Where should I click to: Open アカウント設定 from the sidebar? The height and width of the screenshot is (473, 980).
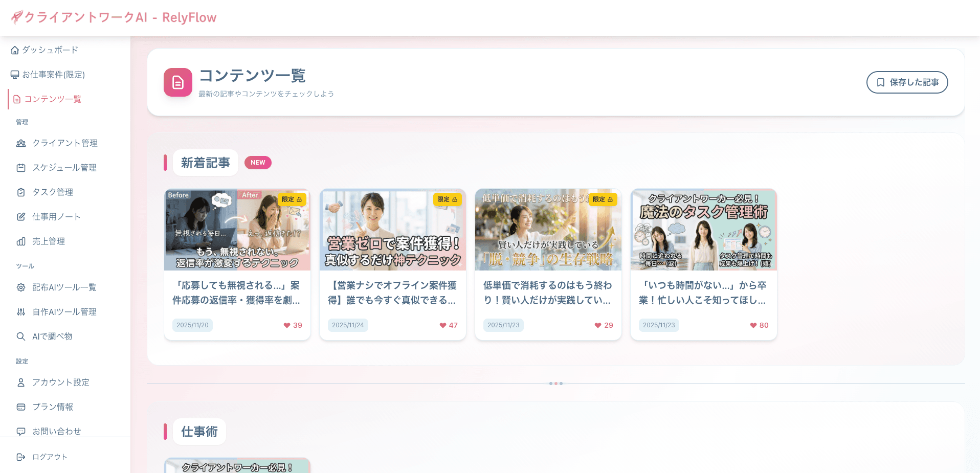click(60, 382)
